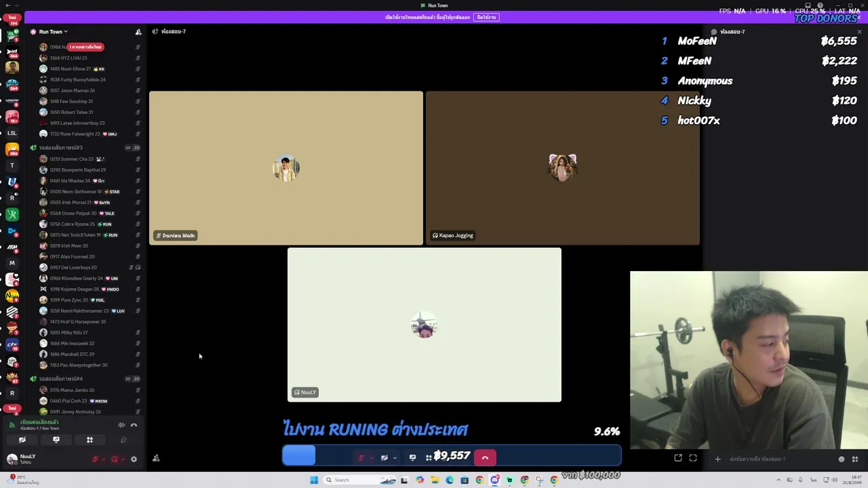Hang up with the red disconnect button
Viewport: 868px width, 488px height.
485,458
